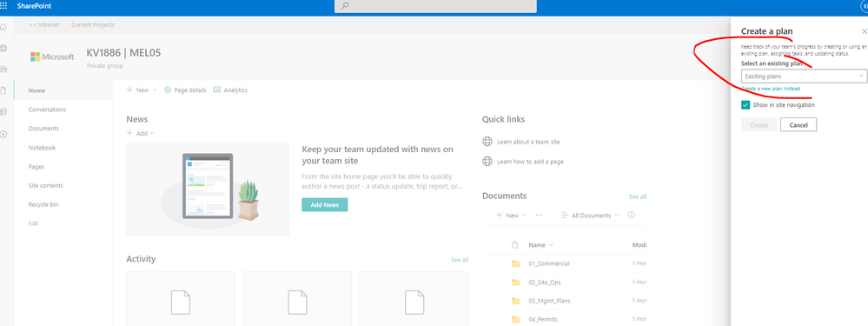Screen dimensions: 868x326
Task: Open Pages in site navigation
Action: (x=36, y=167)
